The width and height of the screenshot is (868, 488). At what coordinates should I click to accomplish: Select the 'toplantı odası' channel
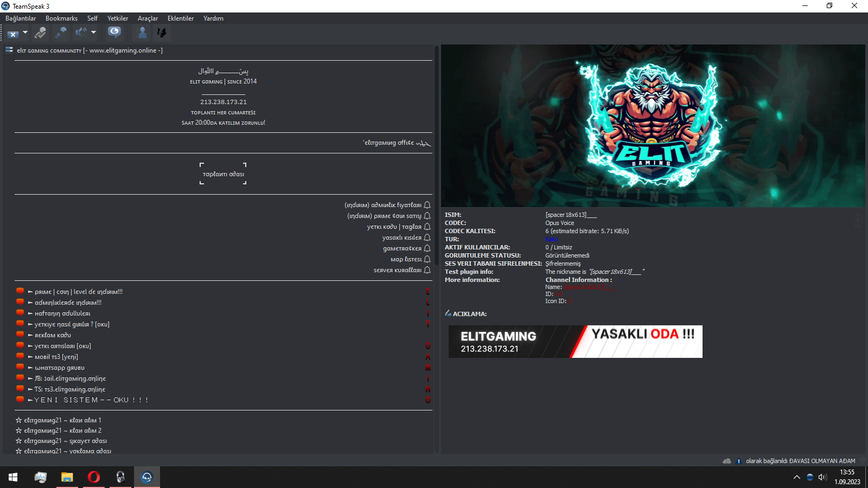(x=224, y=174)
